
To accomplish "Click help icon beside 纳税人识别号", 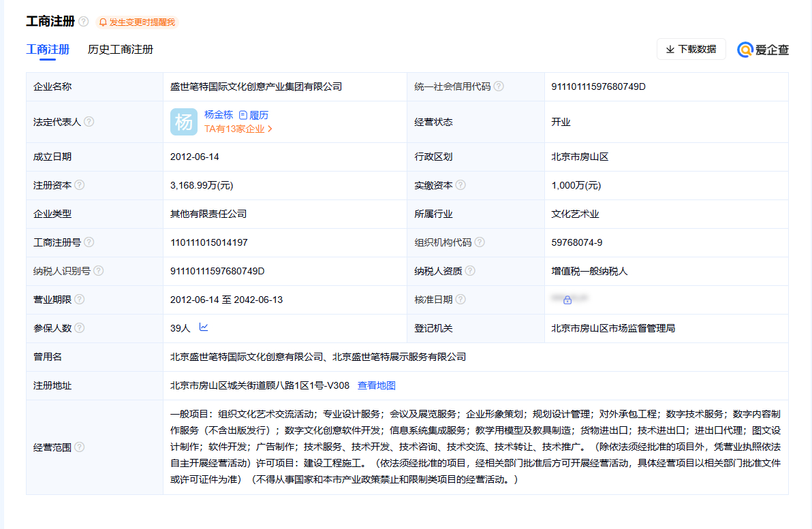I will [x=98, y=271].
